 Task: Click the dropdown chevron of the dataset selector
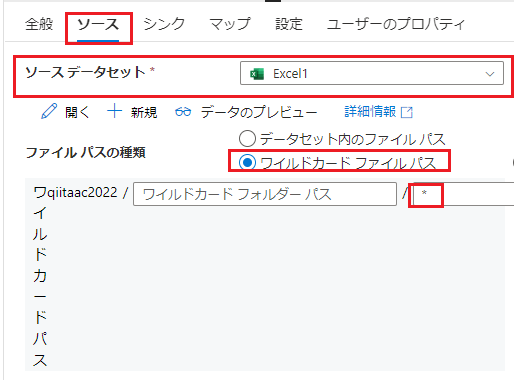pyautogui.click(x=490, y=74)
